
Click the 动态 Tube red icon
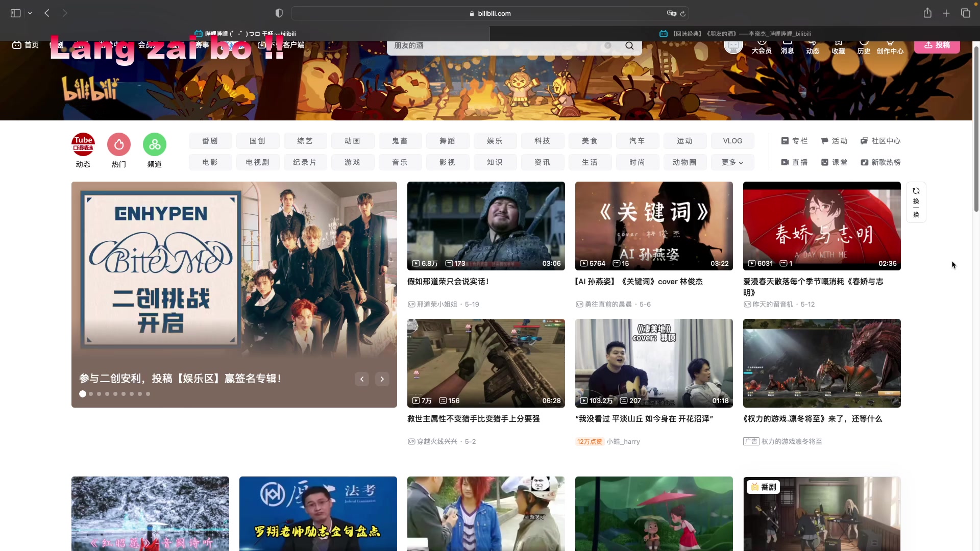pos(83,145)
